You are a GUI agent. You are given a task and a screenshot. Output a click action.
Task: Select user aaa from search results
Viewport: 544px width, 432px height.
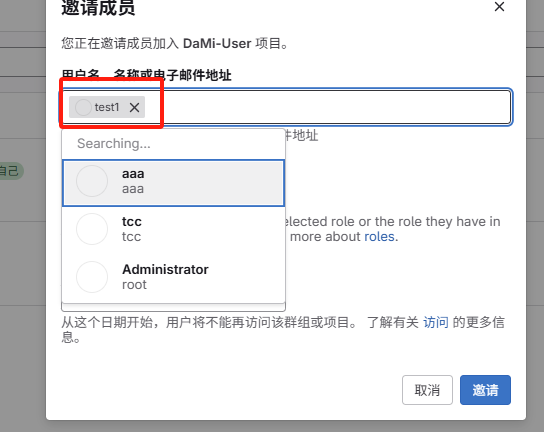point(173,183)
